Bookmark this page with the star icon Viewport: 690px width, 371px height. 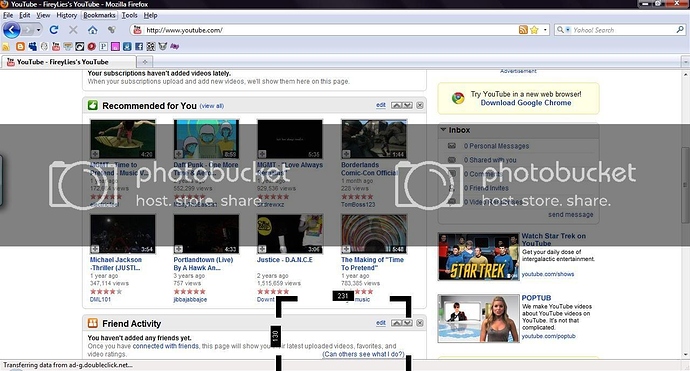[x=534, y=30]
